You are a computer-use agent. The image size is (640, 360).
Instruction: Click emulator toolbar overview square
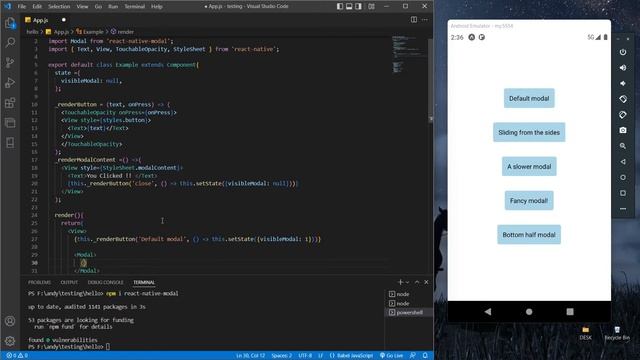tap(623, 193)
